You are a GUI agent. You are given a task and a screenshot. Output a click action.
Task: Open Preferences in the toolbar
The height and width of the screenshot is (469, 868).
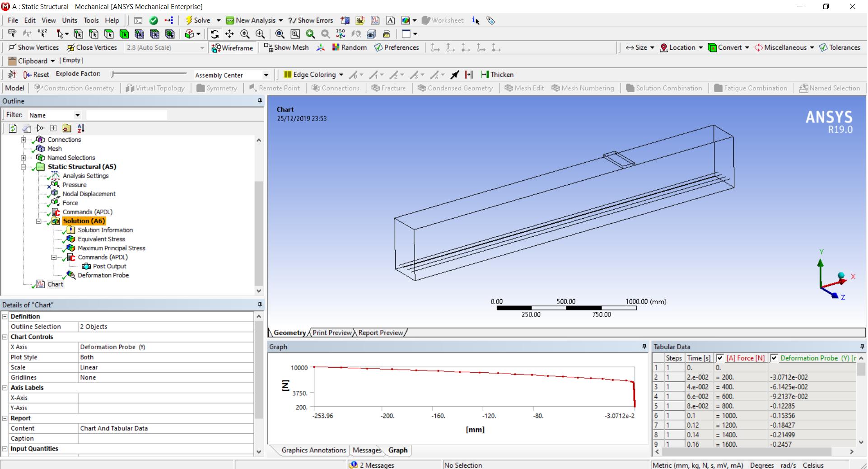coord(397,47)
